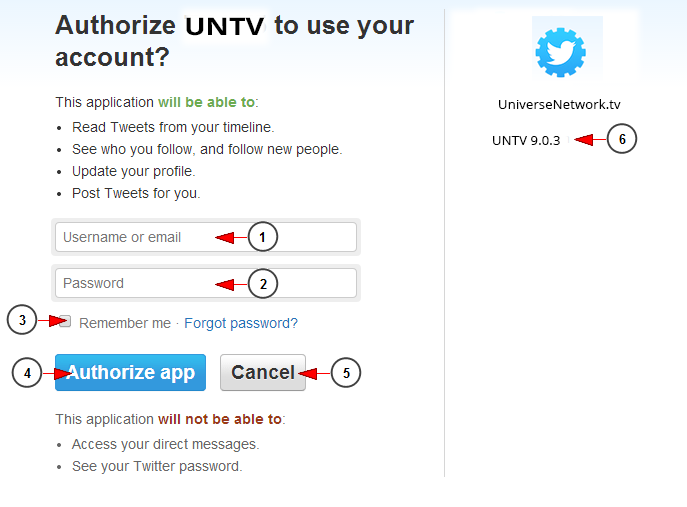The width and height of the screenshot is (687, 507).
Task: Click the circled number 3 callout
Action: [22, 320]
